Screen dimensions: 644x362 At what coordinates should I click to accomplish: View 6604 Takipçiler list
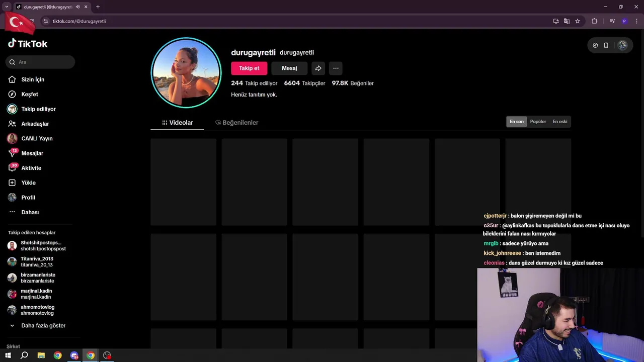[304, 83]
